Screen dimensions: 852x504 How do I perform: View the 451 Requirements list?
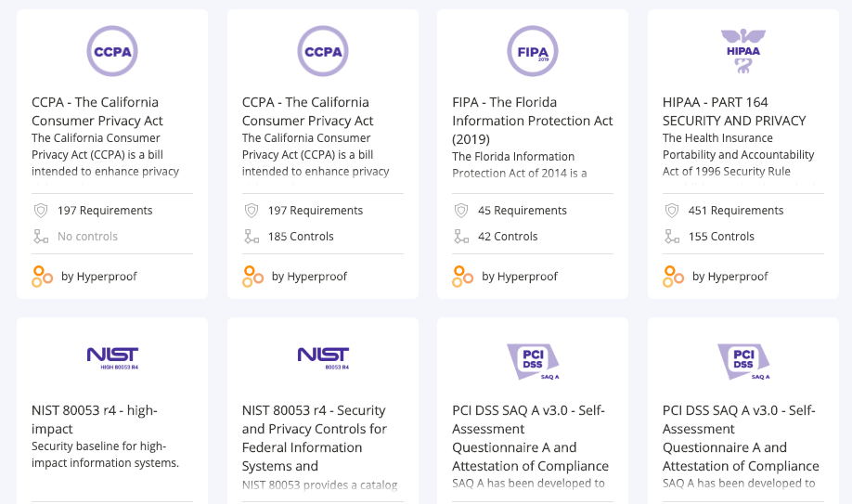(735, 211)
